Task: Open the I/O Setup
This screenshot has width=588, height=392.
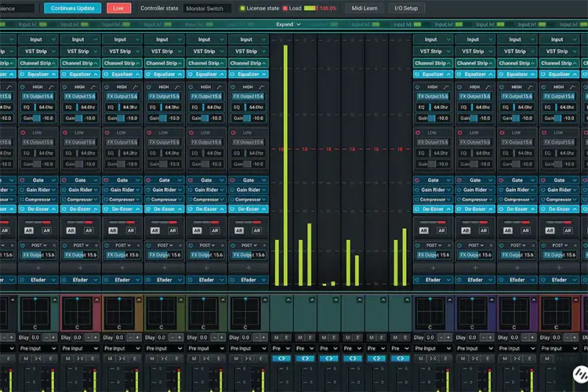Action: [406, 8]
